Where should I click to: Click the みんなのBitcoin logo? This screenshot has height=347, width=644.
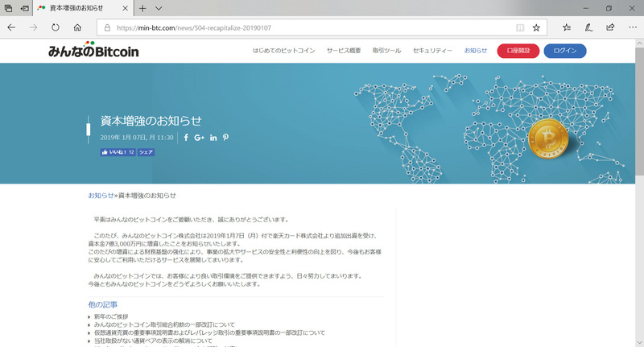[x=93, y=49]
